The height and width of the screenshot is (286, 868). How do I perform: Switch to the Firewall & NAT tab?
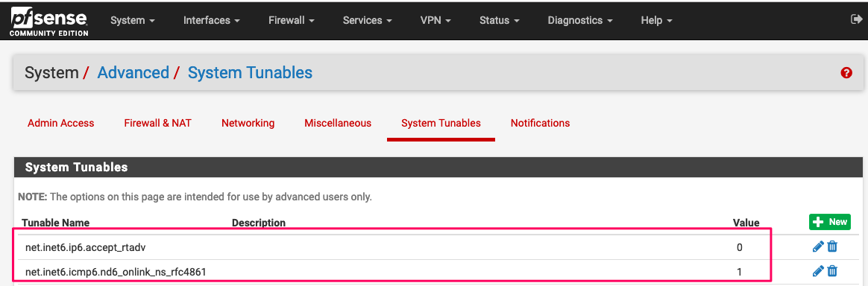click(x=158, y=123)
